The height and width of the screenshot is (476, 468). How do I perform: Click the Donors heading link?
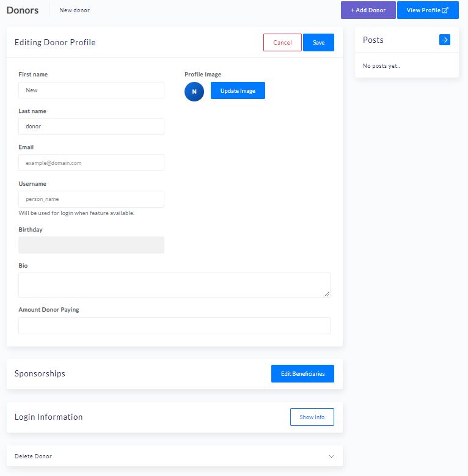point(23,10)
